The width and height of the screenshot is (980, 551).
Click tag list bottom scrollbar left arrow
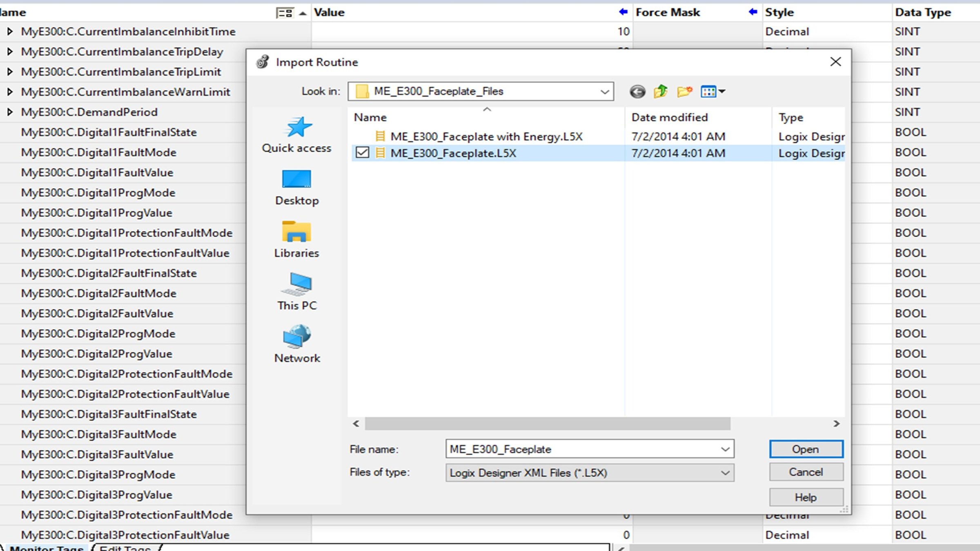pyautogui.click(x=621, y=548)
